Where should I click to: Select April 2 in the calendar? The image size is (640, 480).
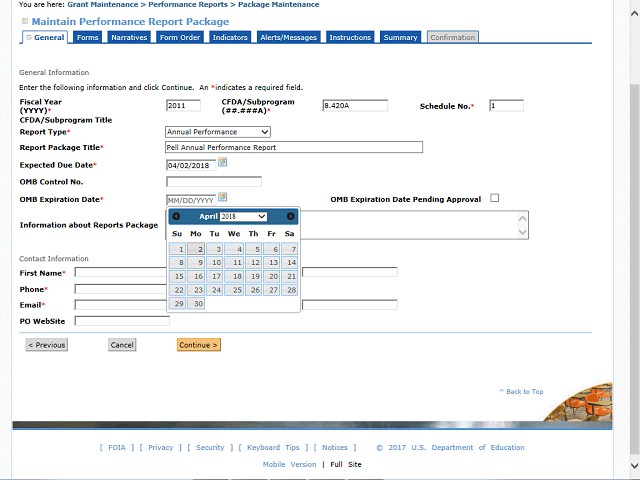(196, 249)
